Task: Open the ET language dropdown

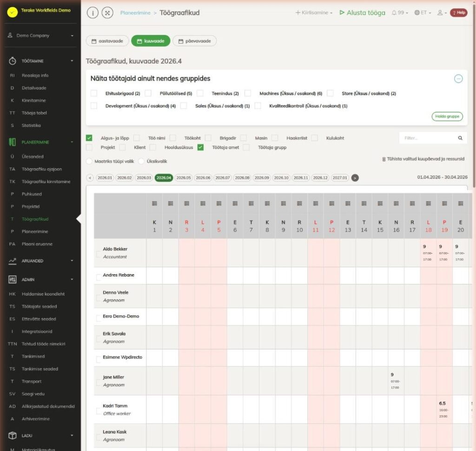Action: [x=423, y=13]
